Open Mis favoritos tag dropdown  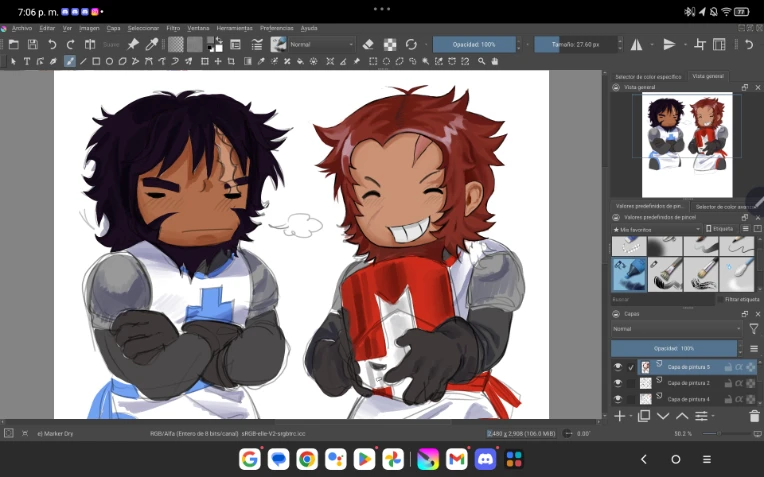(x=656, y=229)
